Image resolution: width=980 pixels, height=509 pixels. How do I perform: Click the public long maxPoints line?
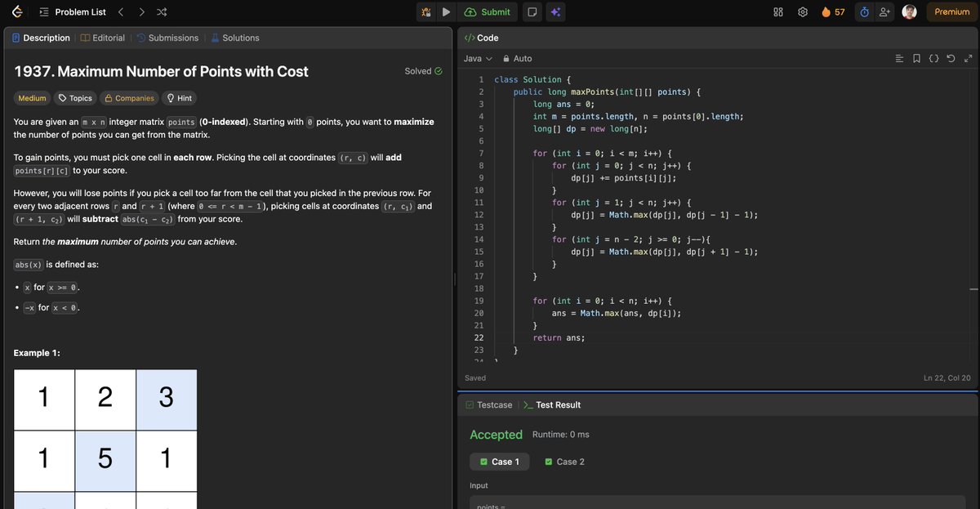point(605,92)
